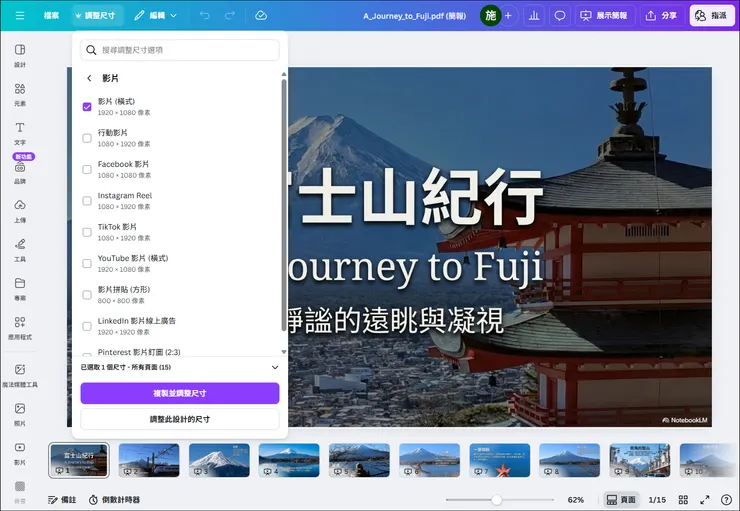This screenshot has height=511, width=740.
Task: Select slide thumbnail 7
Action: pos(500,460)
